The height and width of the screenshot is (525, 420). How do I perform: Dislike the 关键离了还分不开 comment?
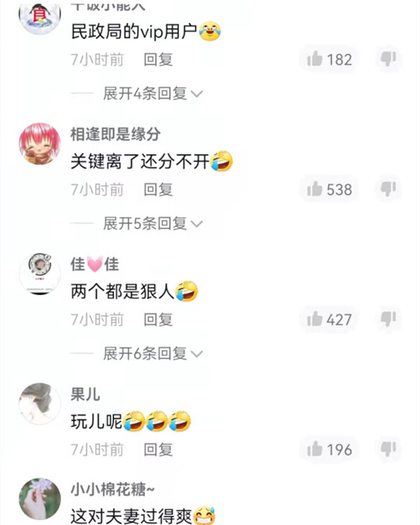click(388, 188)
